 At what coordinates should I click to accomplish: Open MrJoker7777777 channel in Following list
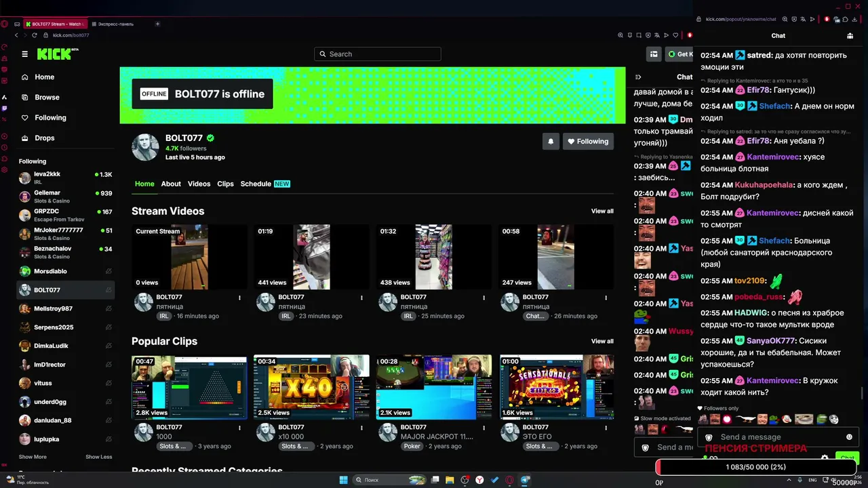pos(66,234)
